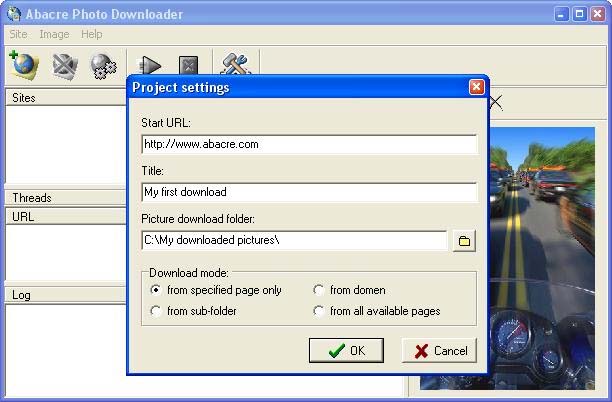The image size is (612, 402).
Task: Start download with the play icon
Action: 149,66
